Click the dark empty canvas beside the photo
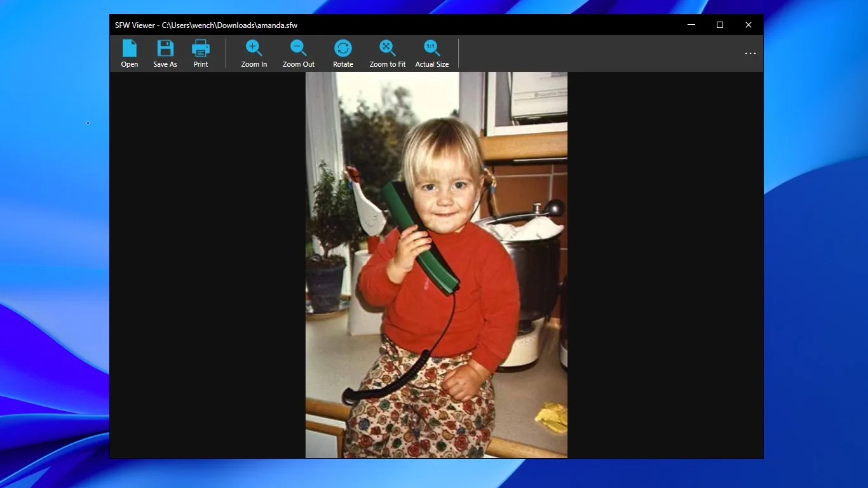 point(207,265)
